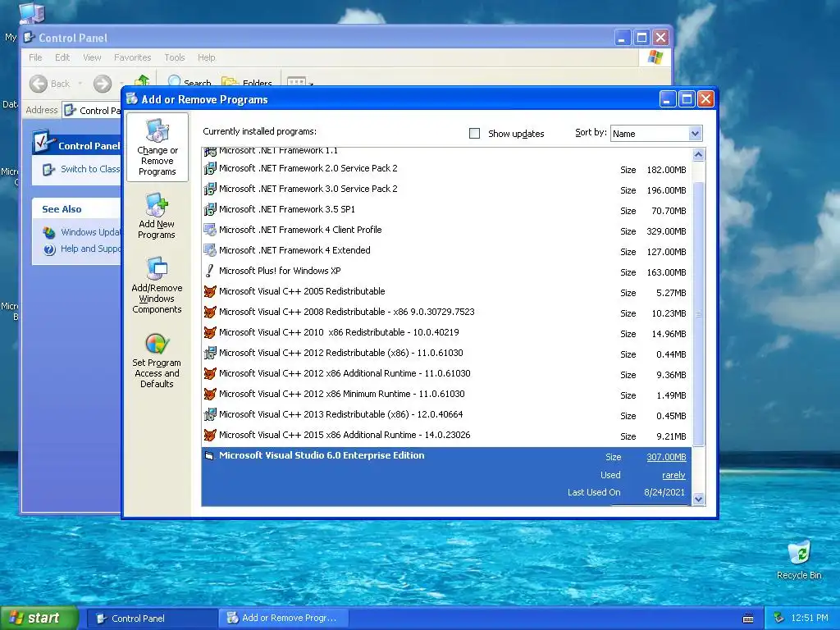Image resolution: width=840 pixels, height=630 pixels.
Task: Click Visual Studio 6.0 Enterprise Edition icon
Action: tap(209, 456)
